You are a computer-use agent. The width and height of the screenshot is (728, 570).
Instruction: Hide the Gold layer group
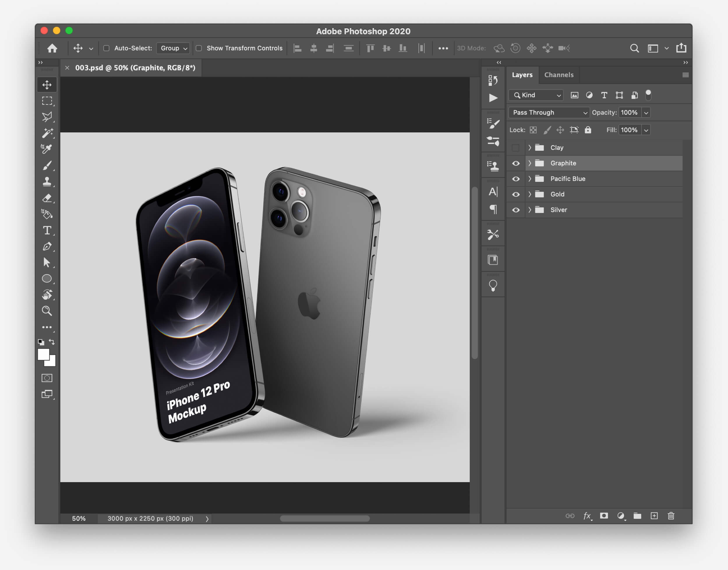point(516,194)
